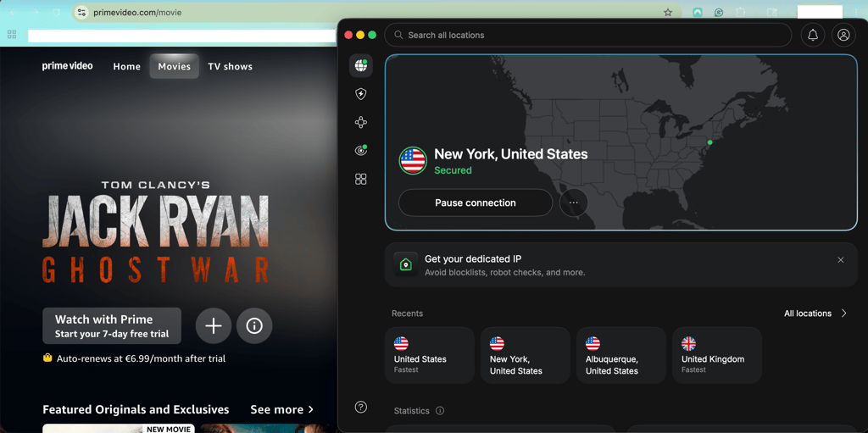Open the three-dot connection options button
868x433 pixels.
point(574,203)
